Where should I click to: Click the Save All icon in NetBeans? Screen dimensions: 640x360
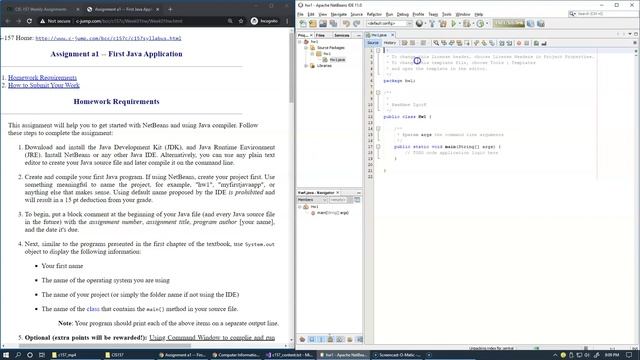[333, 24]
